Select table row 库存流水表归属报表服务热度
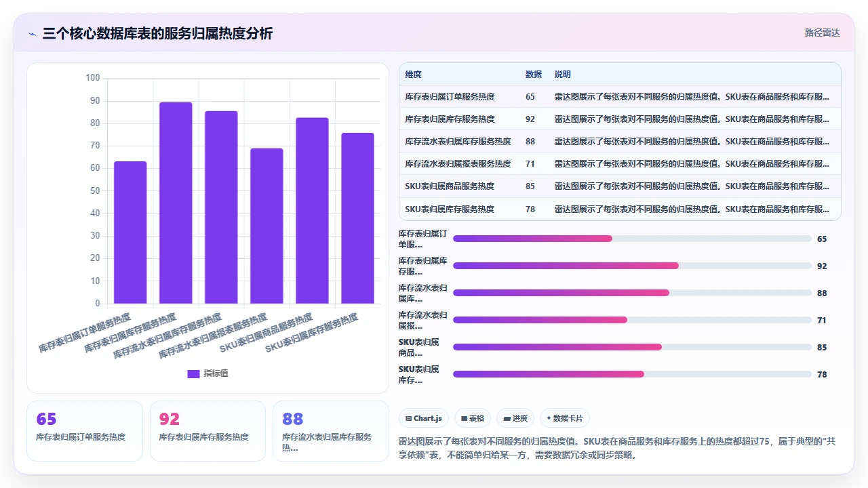 (x=620, y=164)
